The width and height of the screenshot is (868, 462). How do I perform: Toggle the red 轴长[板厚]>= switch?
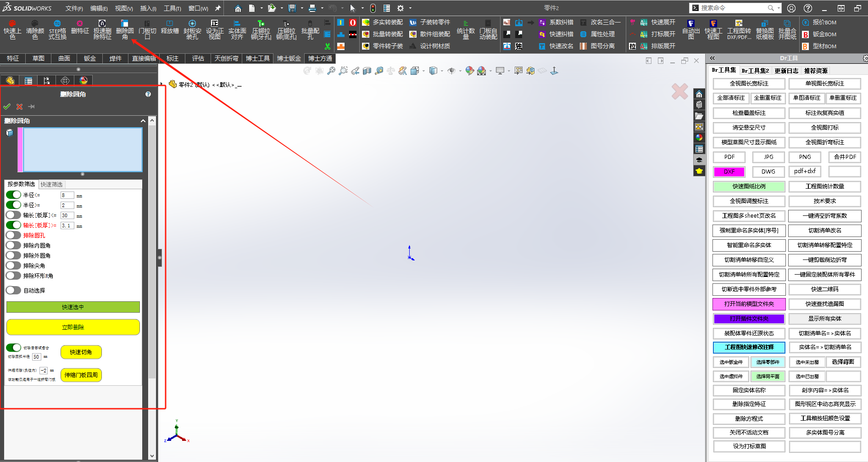pyautogui.click(x=14, y=225)
